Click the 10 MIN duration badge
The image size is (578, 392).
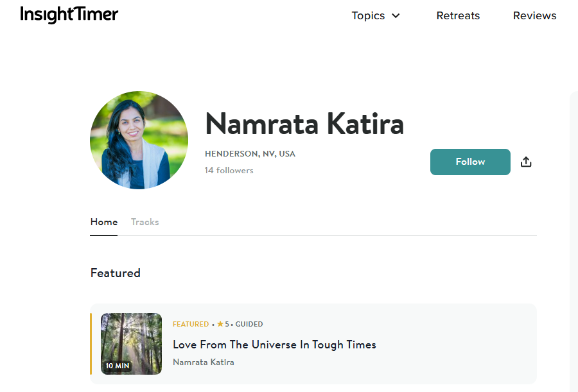click(118, 366)
